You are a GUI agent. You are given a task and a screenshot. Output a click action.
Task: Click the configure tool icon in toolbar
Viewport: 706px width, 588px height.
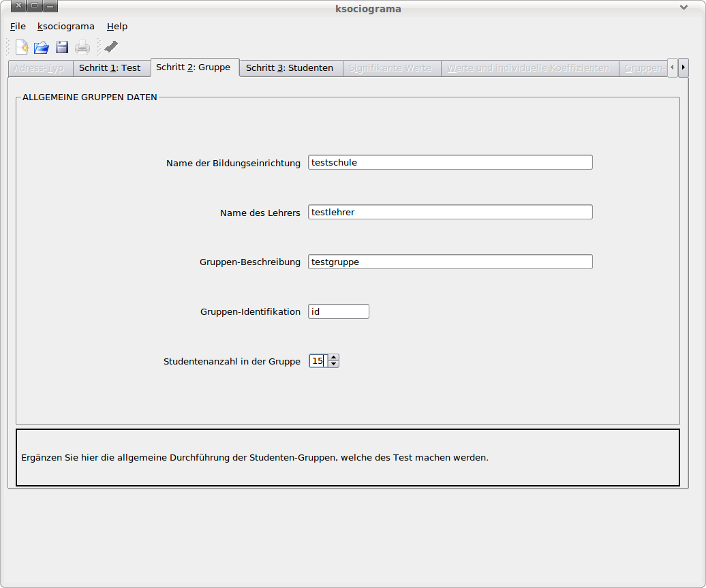coord(111,47)
